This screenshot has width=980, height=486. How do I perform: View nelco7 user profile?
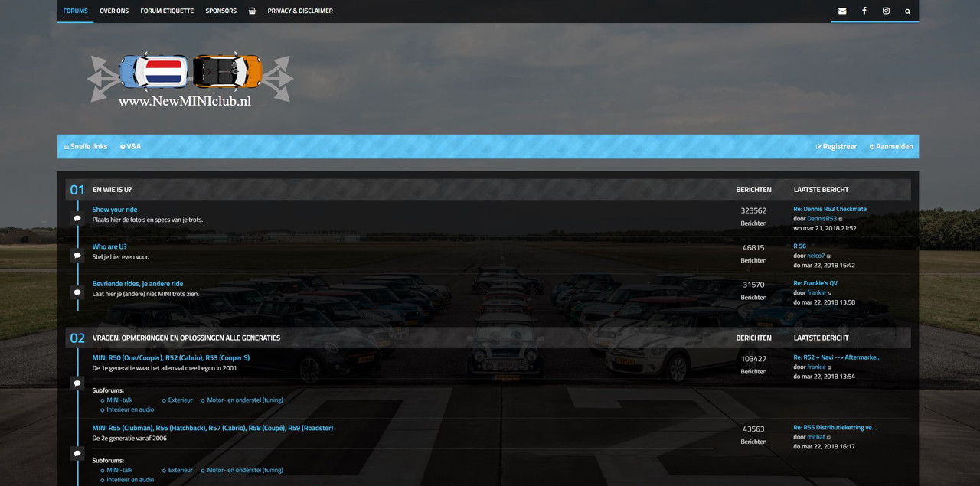coord(815,256)
